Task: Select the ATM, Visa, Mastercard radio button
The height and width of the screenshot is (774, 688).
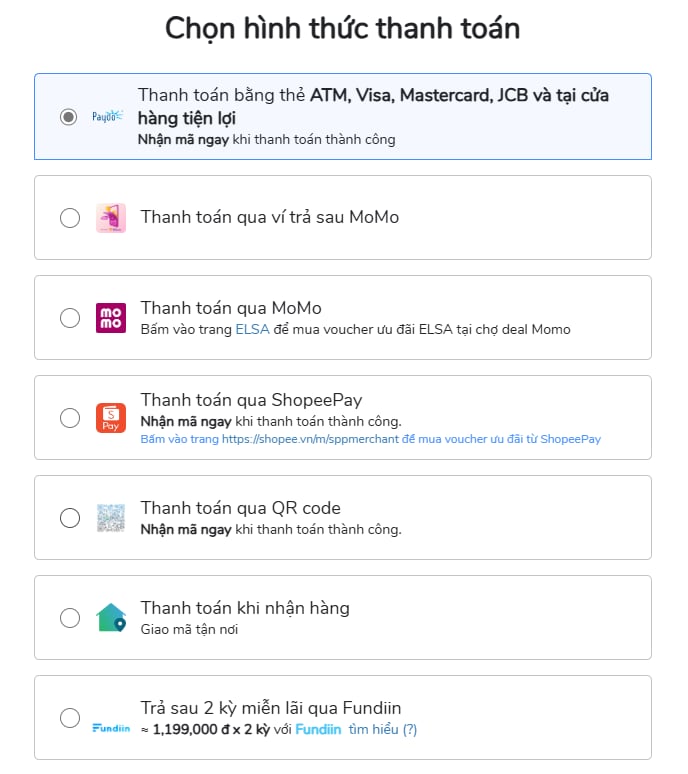Action: click(69, 117)
